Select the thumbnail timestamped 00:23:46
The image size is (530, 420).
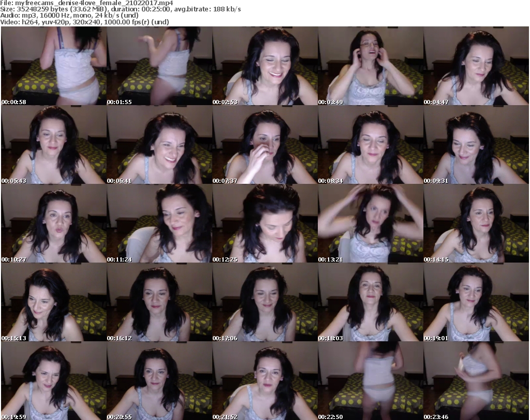click(x=476, y=381)
